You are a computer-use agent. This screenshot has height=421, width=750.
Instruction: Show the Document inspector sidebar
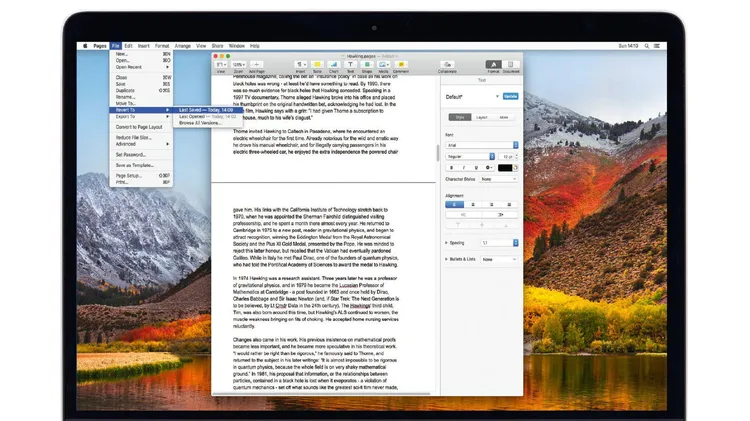tap(511, 64)
